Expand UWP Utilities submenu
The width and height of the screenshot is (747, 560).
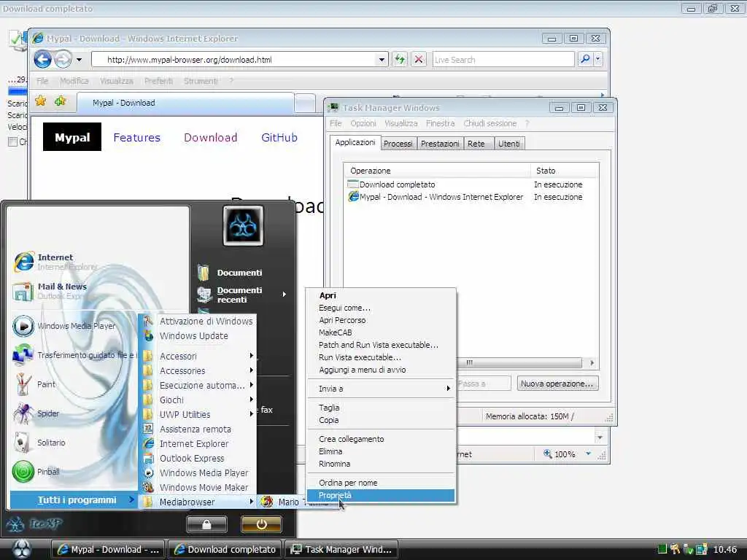click(198, 415)
